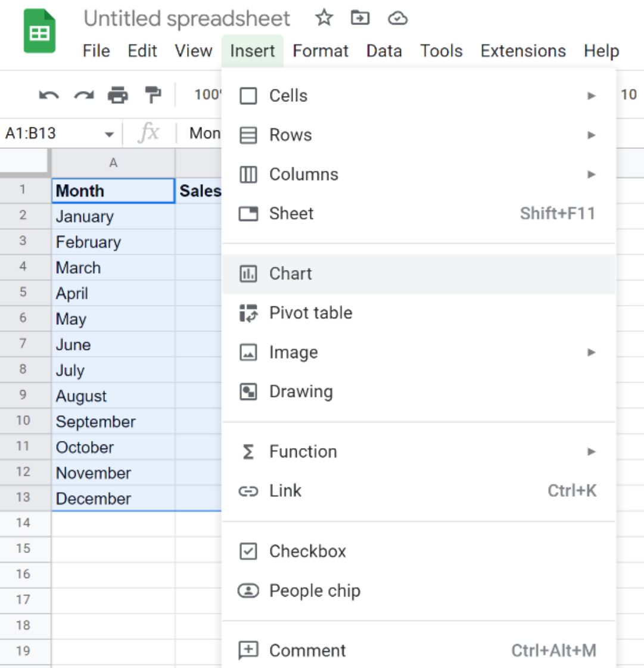Image resolution: width=644 pixels, height=668 pixels.
Task: Select the May cell
Action: tap(113, 319)
